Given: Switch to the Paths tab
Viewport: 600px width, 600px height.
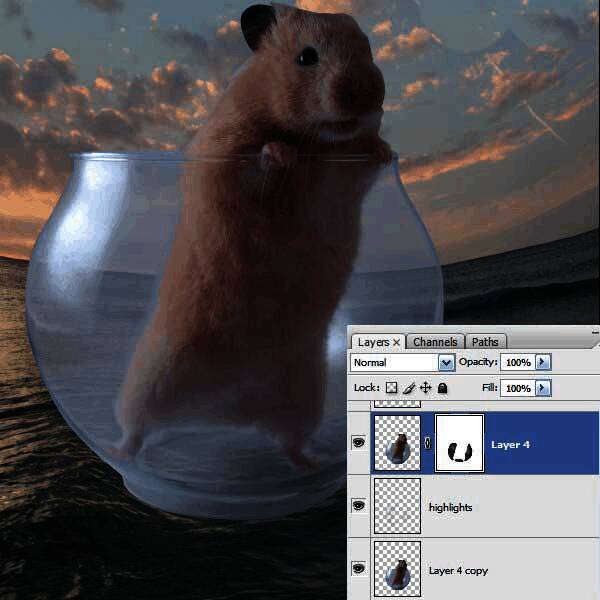Looking at the screenshot, I should click(485, 342).
